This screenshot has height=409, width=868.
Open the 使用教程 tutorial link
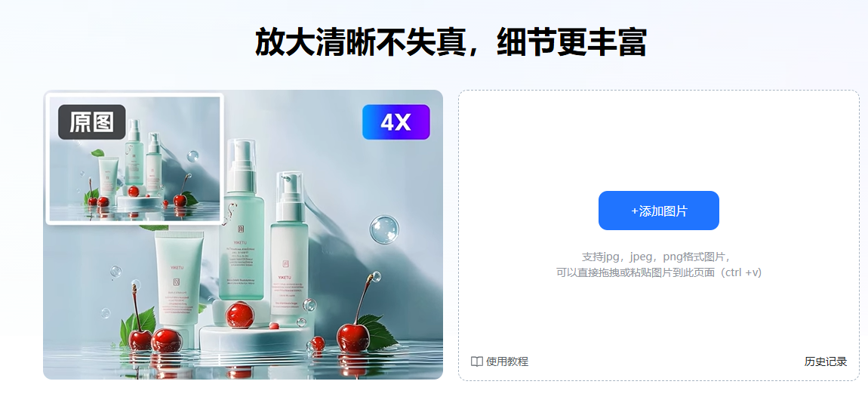pos(507,361)
